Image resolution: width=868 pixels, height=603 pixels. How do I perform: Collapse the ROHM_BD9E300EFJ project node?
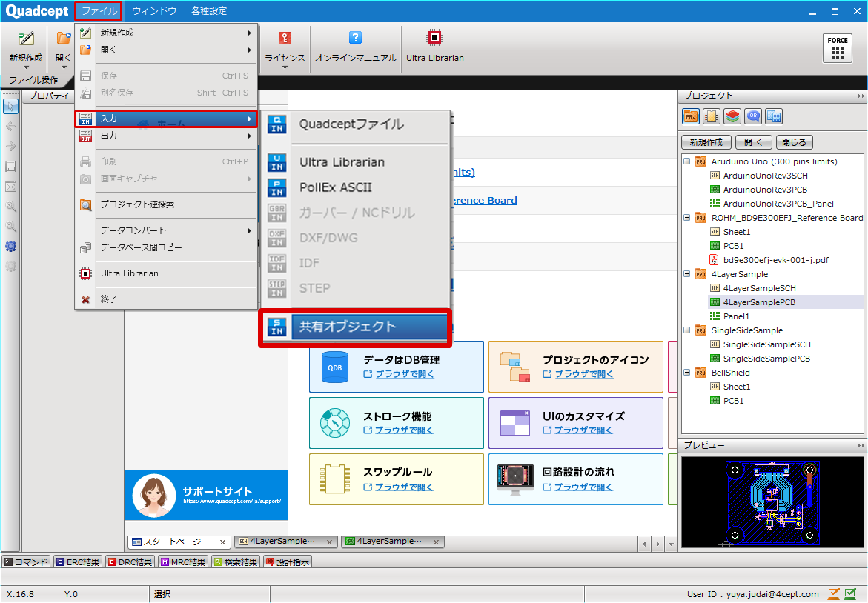point(687,218)
